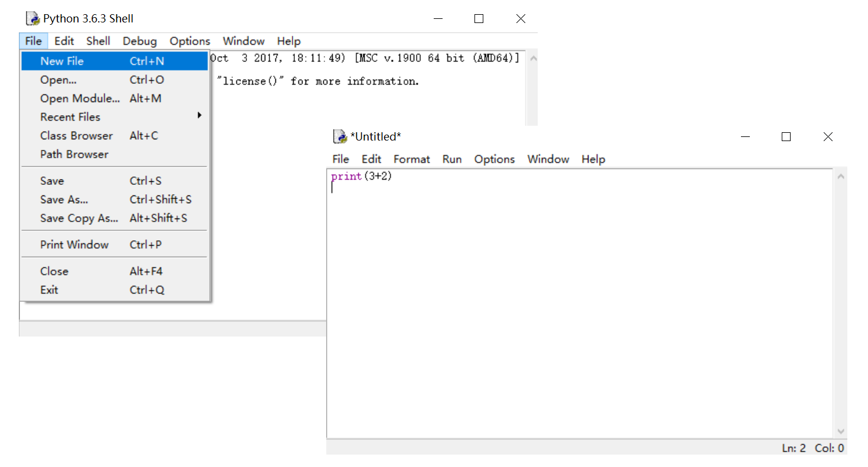Screen dimensions: 868x467
Task: Open Edit menu in Shell window
Action: (x=64, y=41)
